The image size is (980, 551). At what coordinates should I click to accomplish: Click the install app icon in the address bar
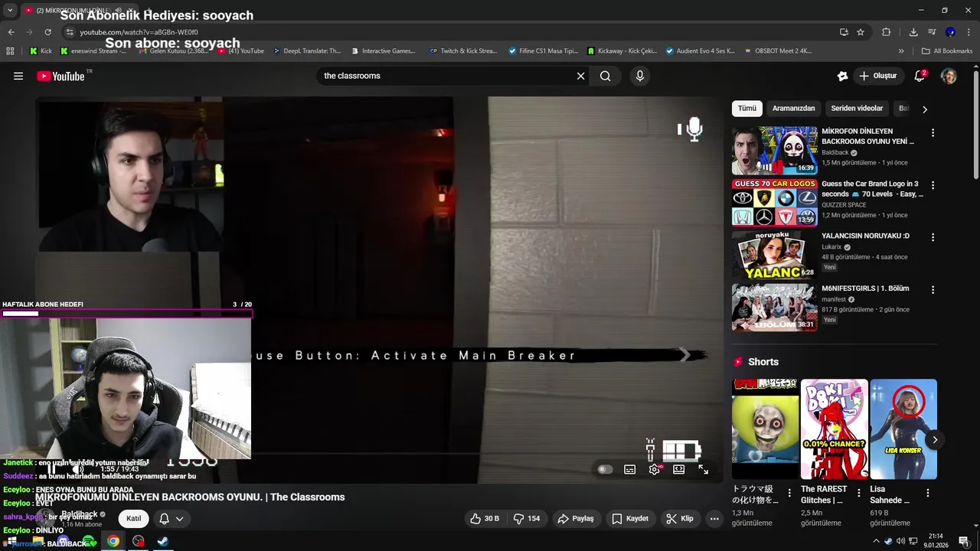844,32
